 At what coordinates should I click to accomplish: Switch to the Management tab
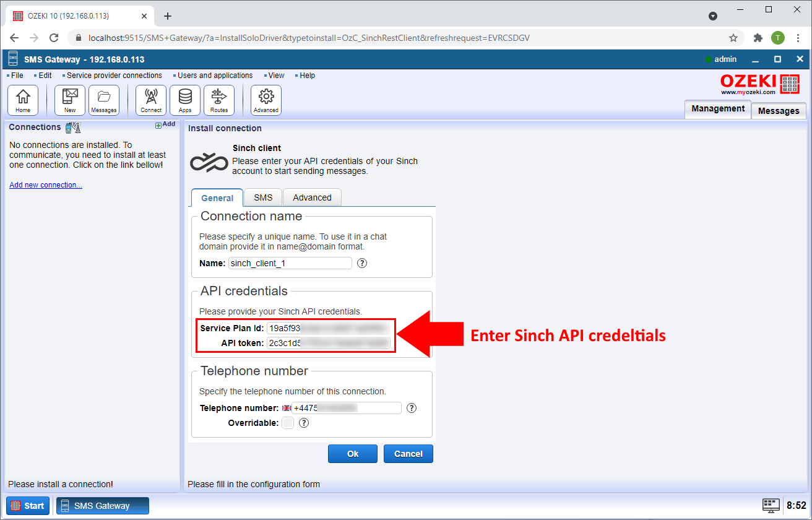point(718,109)
